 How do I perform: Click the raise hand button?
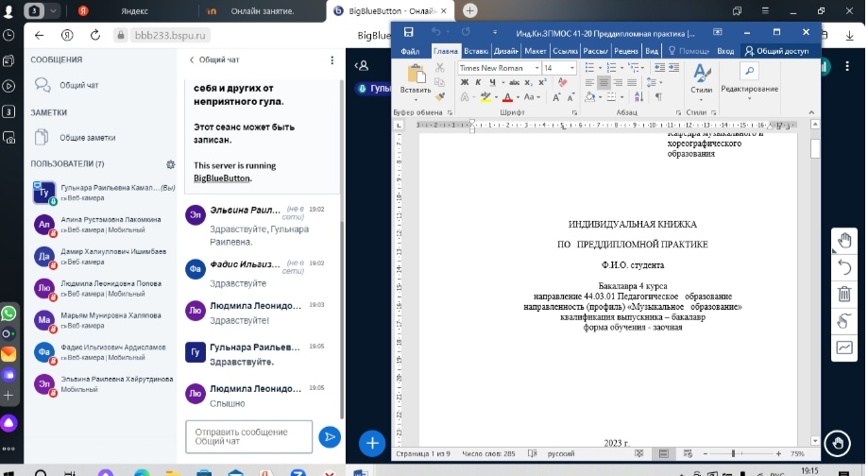[836, 442]
